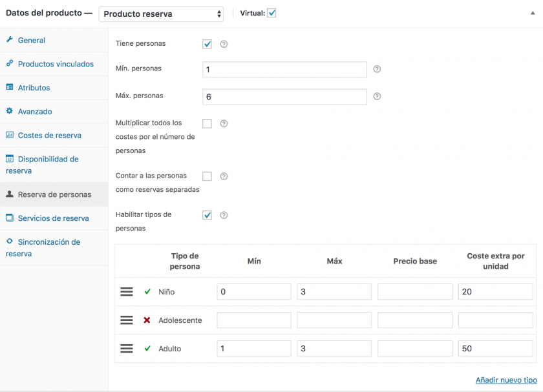
Task: Click the Niño coste extra field
Action: click(496, 292)
